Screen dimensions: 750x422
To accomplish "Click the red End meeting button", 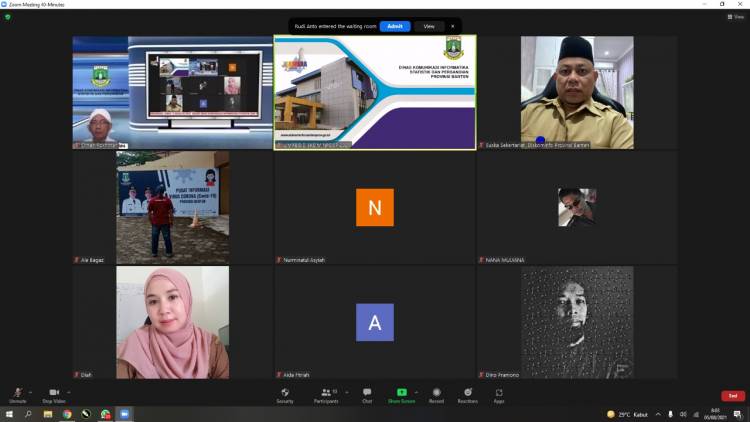I will [733, 396].
